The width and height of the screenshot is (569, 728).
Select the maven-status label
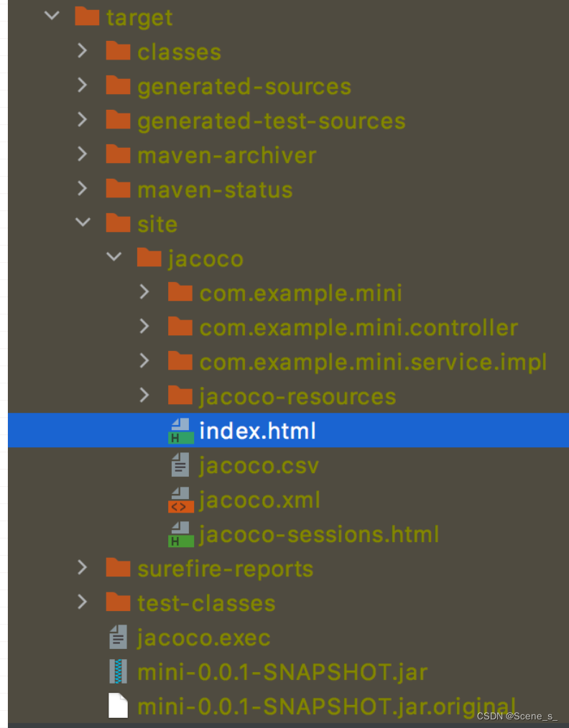coord(215,190)
